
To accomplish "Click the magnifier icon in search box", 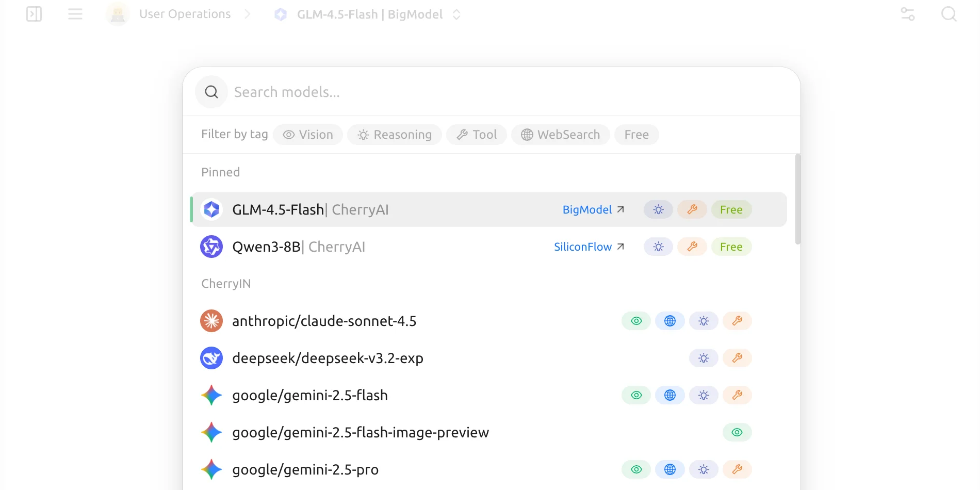I will 211,92.
